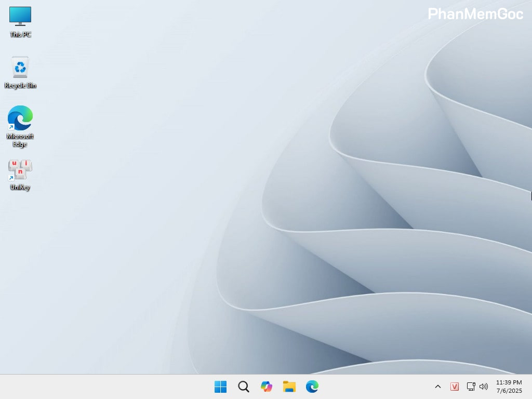Click the network status icon in tray
The height and width of the screenshot is (399, 532).
click(x=470, y=387)
